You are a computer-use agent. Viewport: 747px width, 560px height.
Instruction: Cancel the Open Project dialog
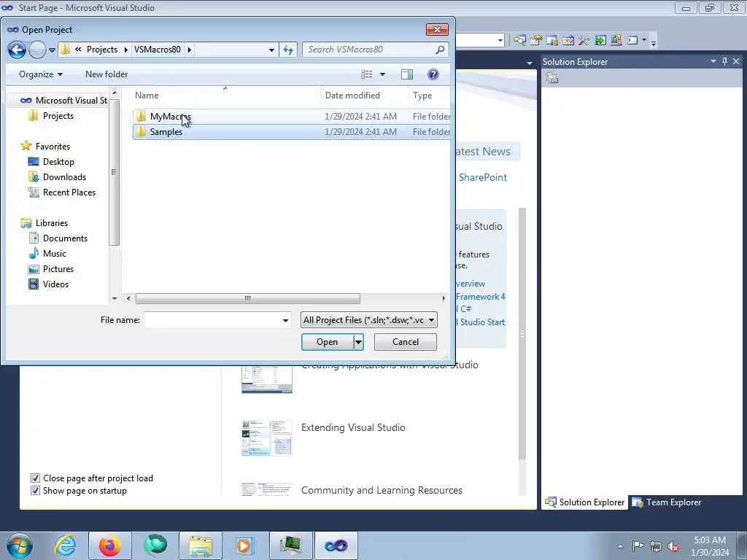tap(406, 342)
